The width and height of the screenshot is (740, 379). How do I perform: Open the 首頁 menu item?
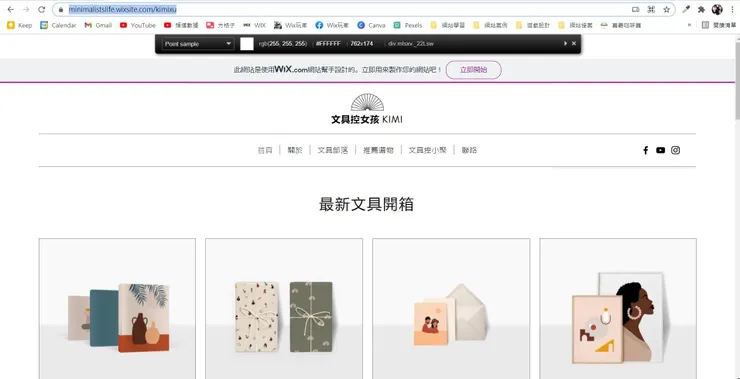(x=265, y=150)
